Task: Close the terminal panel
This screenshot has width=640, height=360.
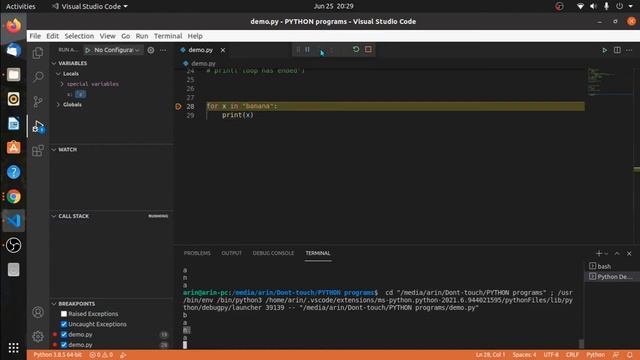Action: pyautogui.click(x=629, y=253)
